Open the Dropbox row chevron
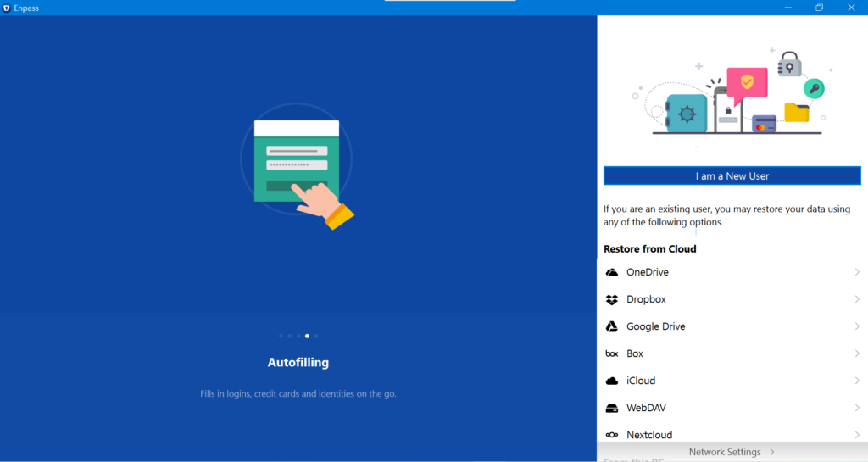 click(857, 299)
